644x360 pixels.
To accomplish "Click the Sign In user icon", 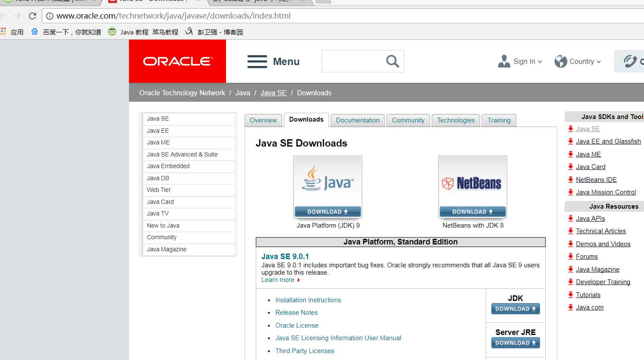I will pos(504,61).
